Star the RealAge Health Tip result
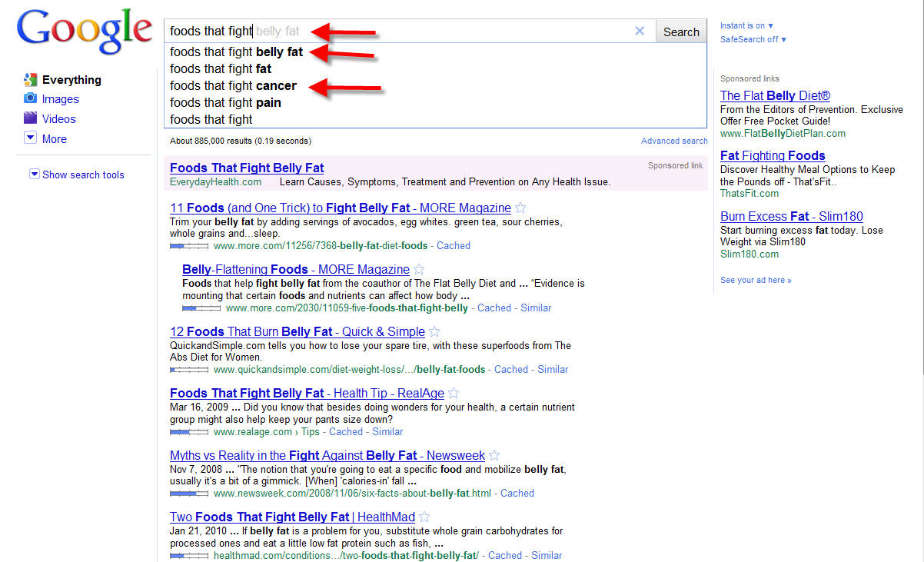The width and height of the screenshot is (924, 562). [x=454, y=394]
